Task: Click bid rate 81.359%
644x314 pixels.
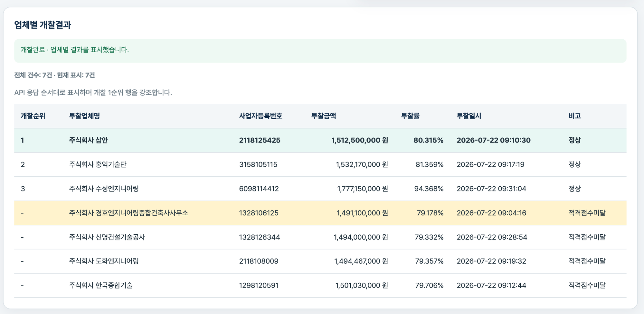Action: tap(430, 164)
